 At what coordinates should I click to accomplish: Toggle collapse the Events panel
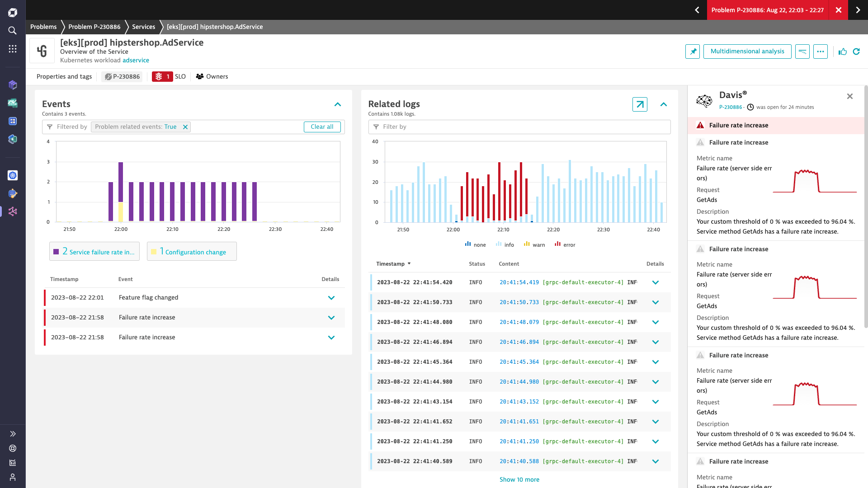338,104
